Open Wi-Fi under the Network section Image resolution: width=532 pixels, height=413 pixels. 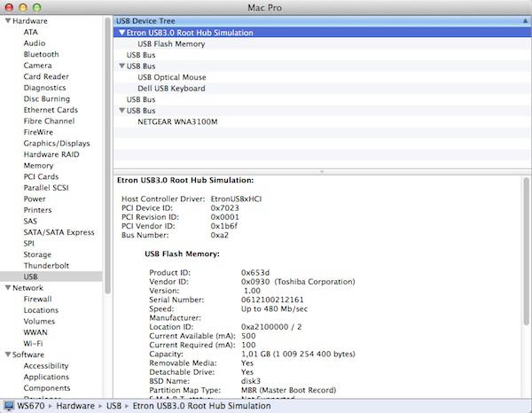pyautogui.click(x=34, y=343)
